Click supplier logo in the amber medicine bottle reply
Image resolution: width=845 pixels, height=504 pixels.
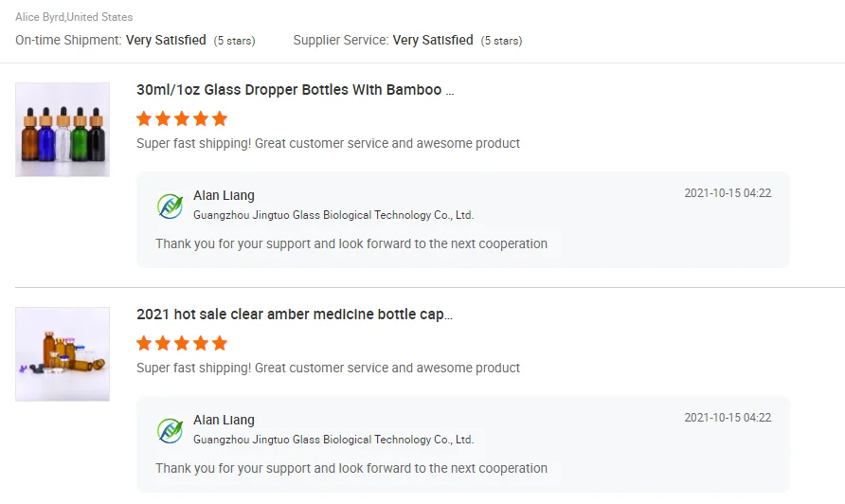pyautogui.click(x=170, y=430)
